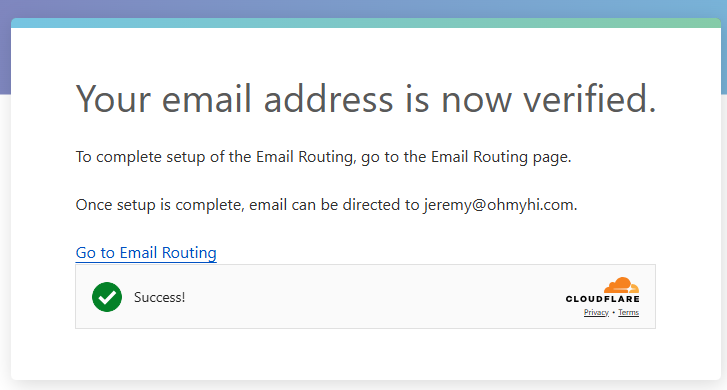
Task: Click the teal gradient bar atop the card
Action: (x=366, y=23)
